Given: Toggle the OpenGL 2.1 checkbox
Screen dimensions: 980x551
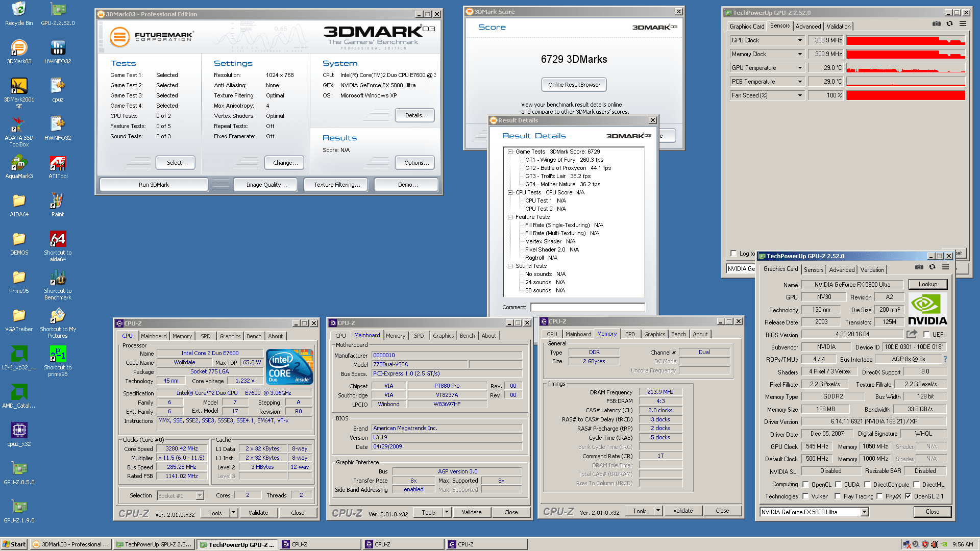Looking at the screenshot, I should [908, 496].
